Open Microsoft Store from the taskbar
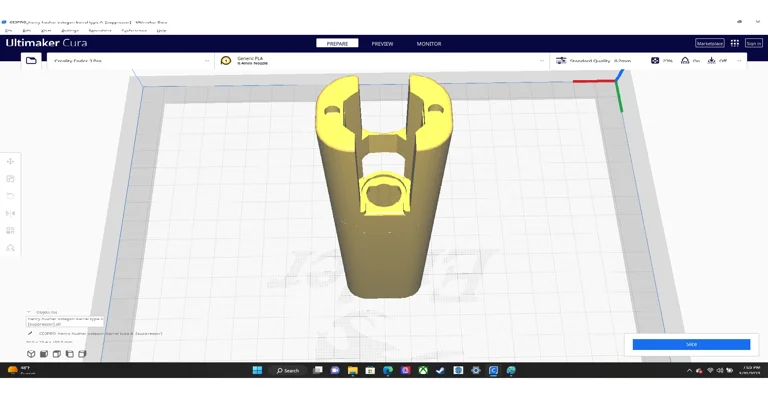Screen dimensions: 768x396 click(370, 370)
